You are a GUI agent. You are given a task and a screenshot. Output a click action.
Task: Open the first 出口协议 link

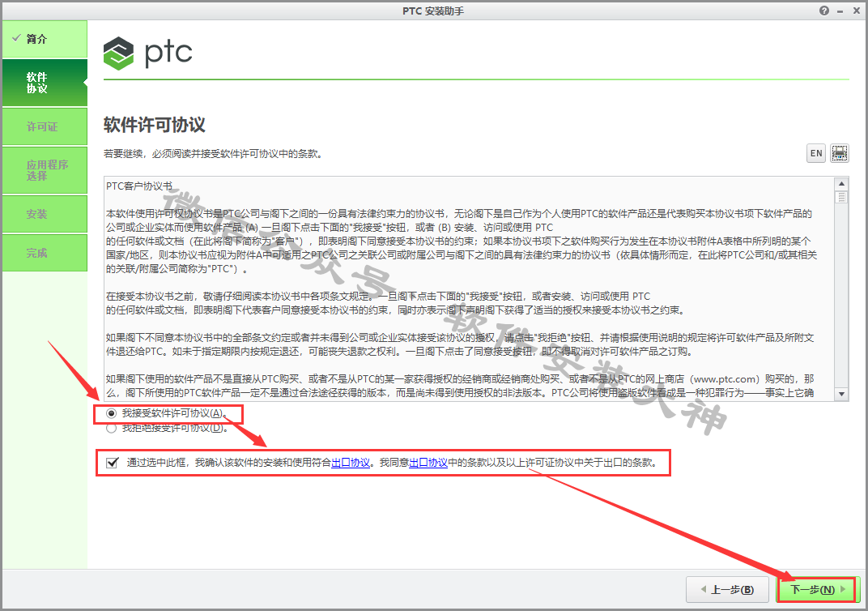click(351, 463)
